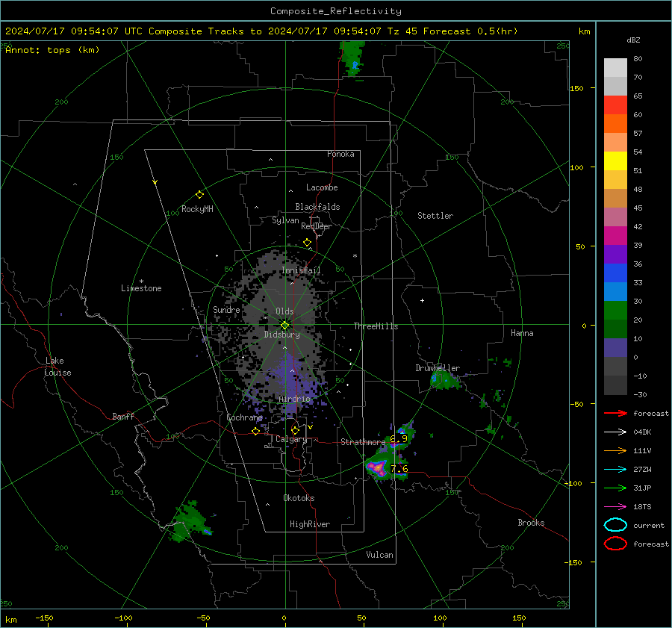The height and width of the screenshot is (628, 672).
Task: Select the yellow swatch between 54 and 51
Action: click(x=615, y=161)
